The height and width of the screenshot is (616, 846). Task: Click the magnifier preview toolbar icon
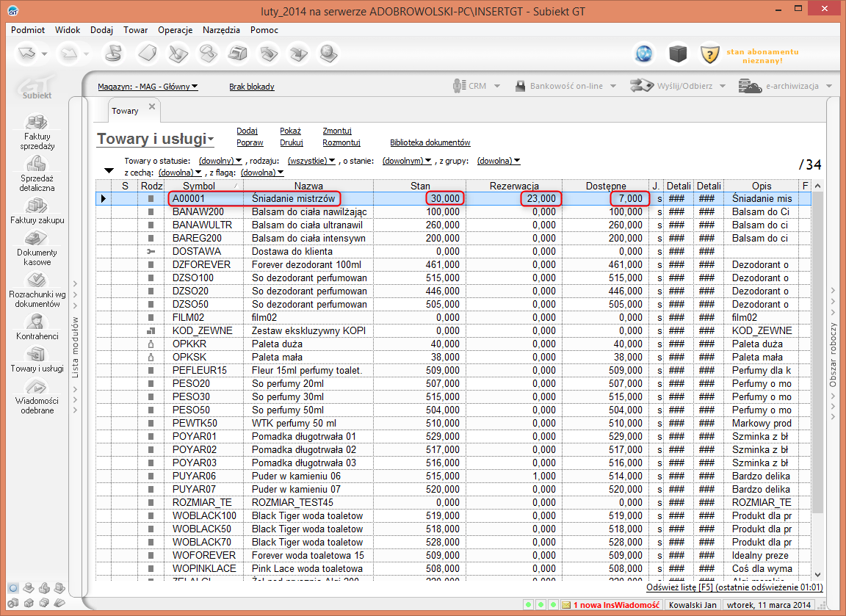click(x=209, y=54)
